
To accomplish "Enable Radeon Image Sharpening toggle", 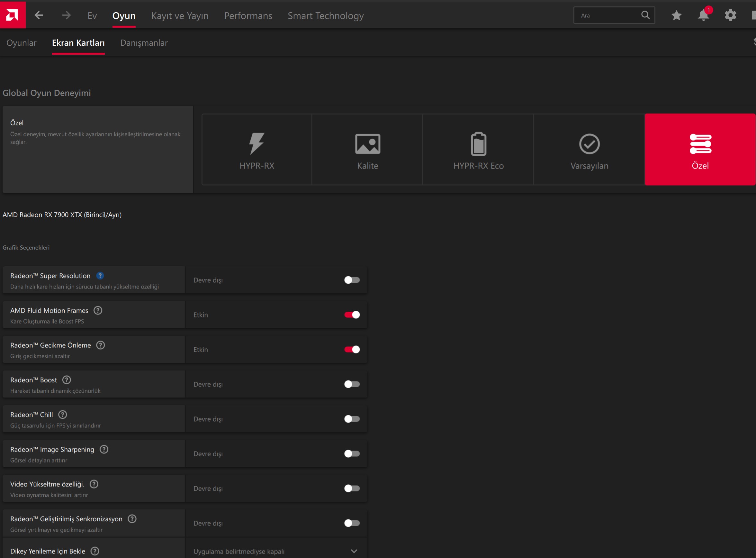I will (352, 453).
